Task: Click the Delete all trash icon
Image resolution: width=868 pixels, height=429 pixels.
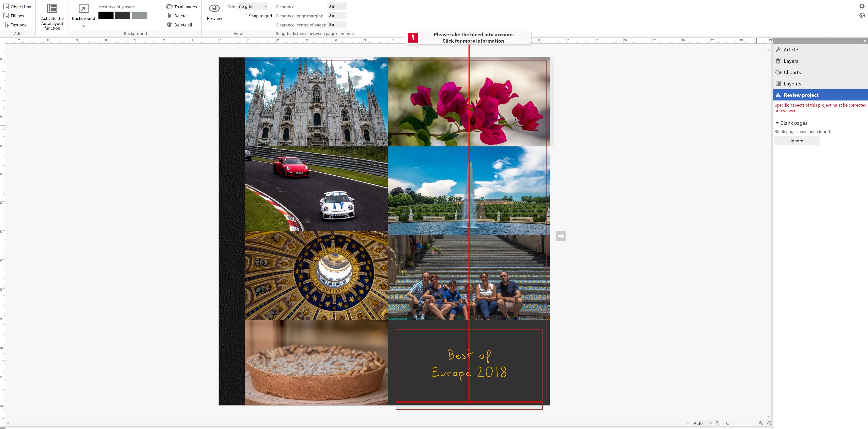Action: 169,25
